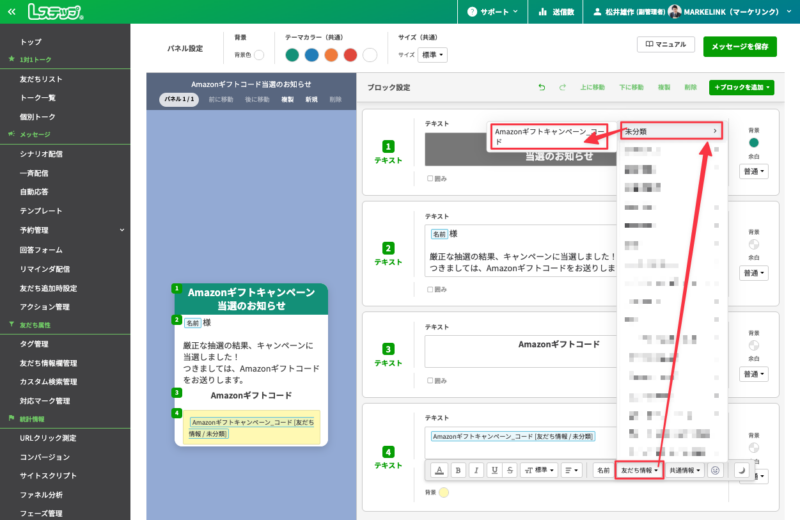
Task: Check the 囲み checkbox in block 3
Action: [430, 381]
